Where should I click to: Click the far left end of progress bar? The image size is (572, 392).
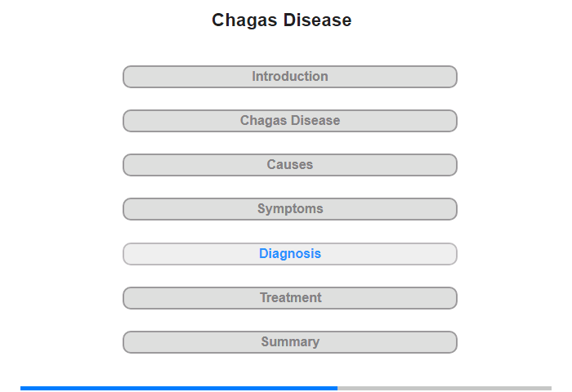(x=23, y=388)
